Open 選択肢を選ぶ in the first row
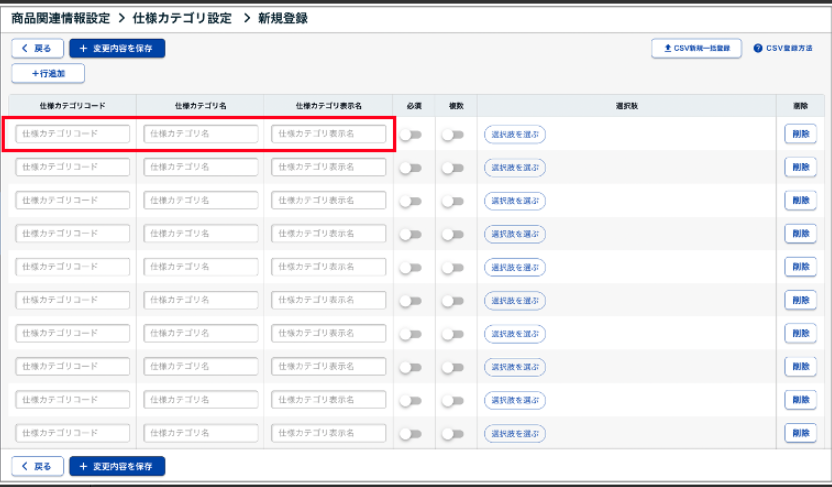Viewport: 832px width, 487px height. pos(515,135)
